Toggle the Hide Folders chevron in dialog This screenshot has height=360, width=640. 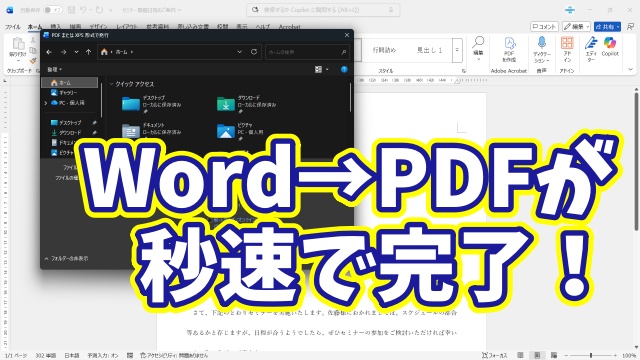(x=47, y=258)
